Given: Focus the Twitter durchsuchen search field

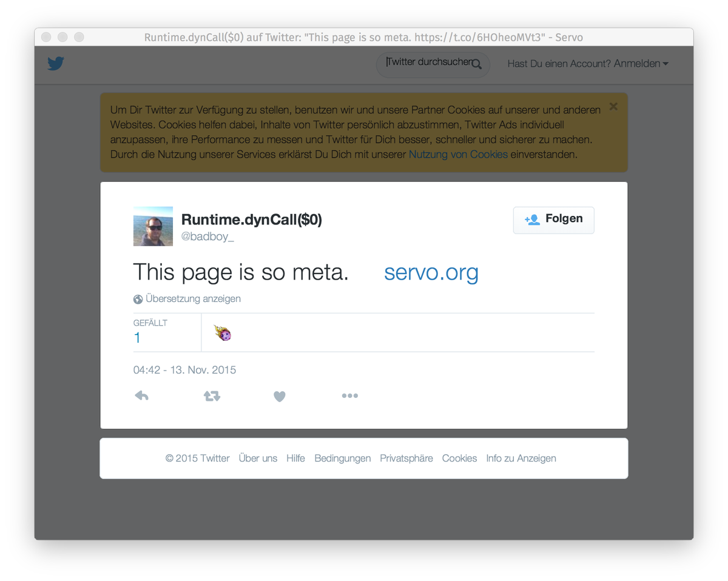Looking at the screenshot, I should (x=433, y=64).
